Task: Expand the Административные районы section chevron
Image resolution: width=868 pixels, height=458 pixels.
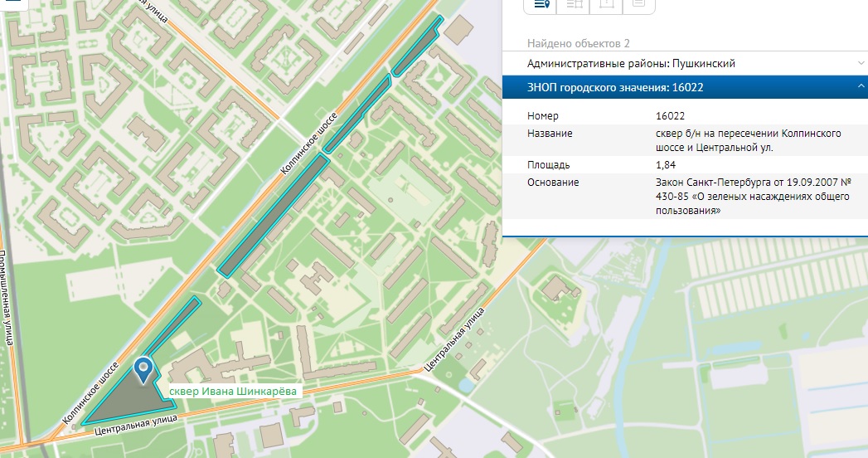Action: pyautogui.click(x=861, y=63)
